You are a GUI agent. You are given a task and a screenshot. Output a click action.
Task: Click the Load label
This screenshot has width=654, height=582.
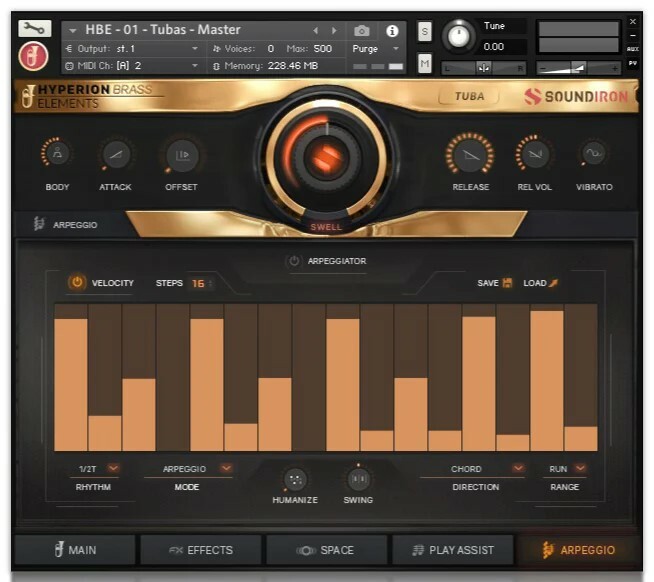[x=534, y=283]
